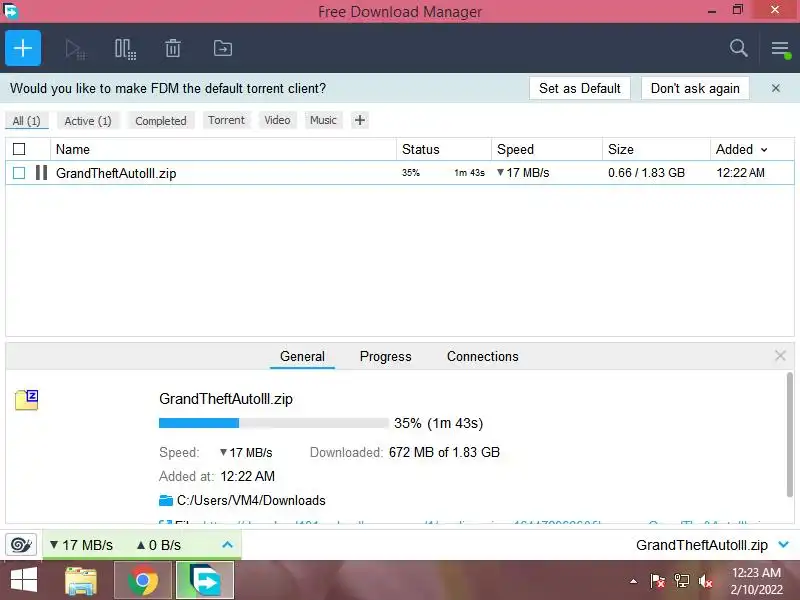Click the Action Center flag tray icon
The height and width of the screenshot is (600, 800).
tap(657, 581)
